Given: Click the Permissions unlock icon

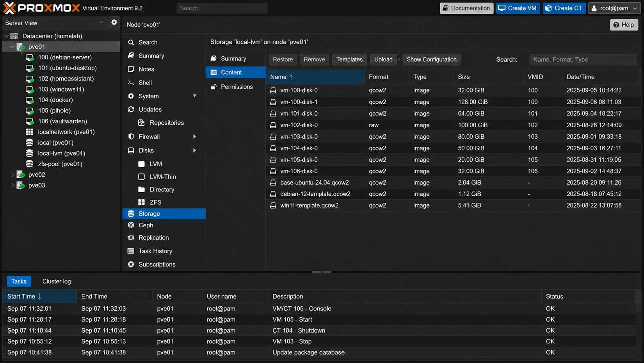Looking at the screenshot, I should [213, 87].
